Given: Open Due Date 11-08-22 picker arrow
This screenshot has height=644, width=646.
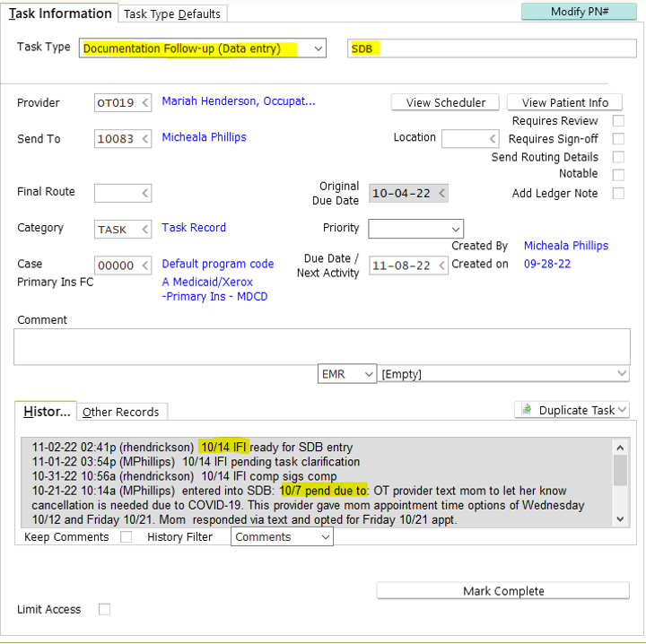Looking at the screenshot, I should coord(441,266).
